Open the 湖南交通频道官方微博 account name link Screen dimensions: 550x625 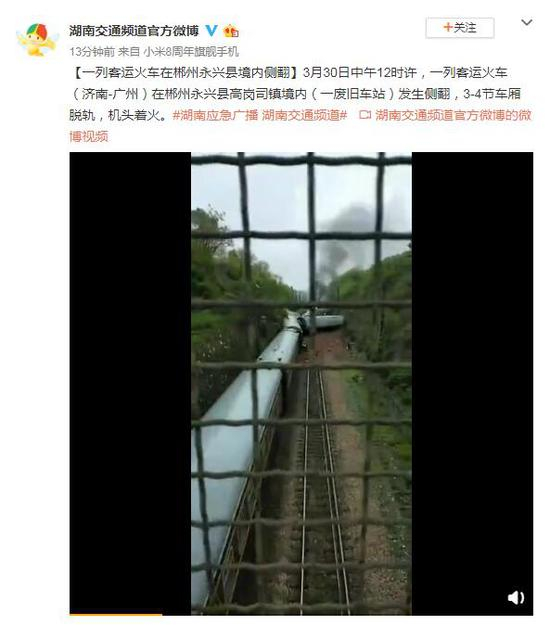(x=134, y=30)
